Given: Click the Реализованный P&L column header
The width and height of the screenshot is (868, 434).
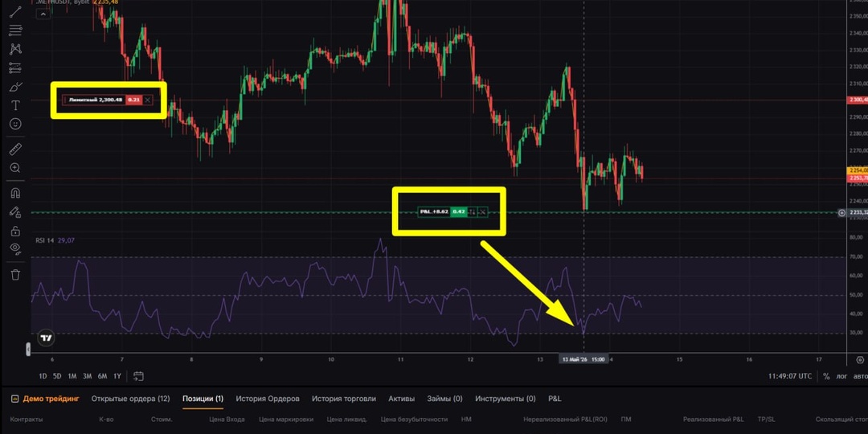Looking at the screenshot, I should (714, 420).
